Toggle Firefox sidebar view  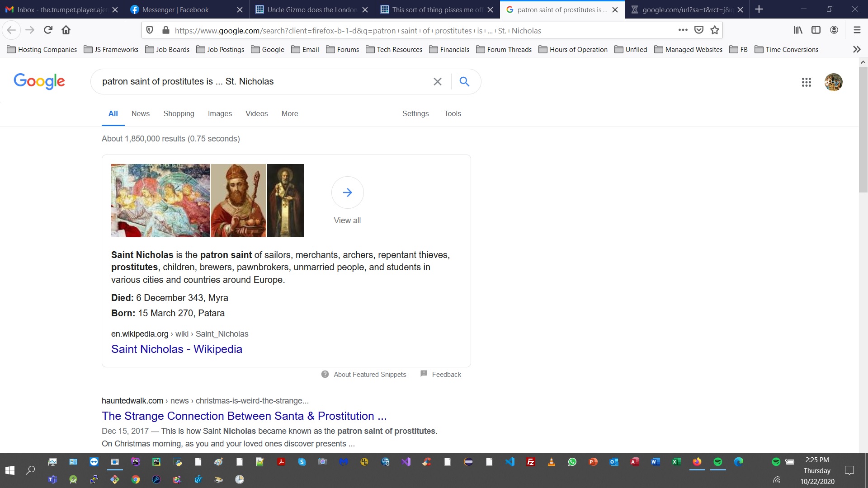coord(816,30)
